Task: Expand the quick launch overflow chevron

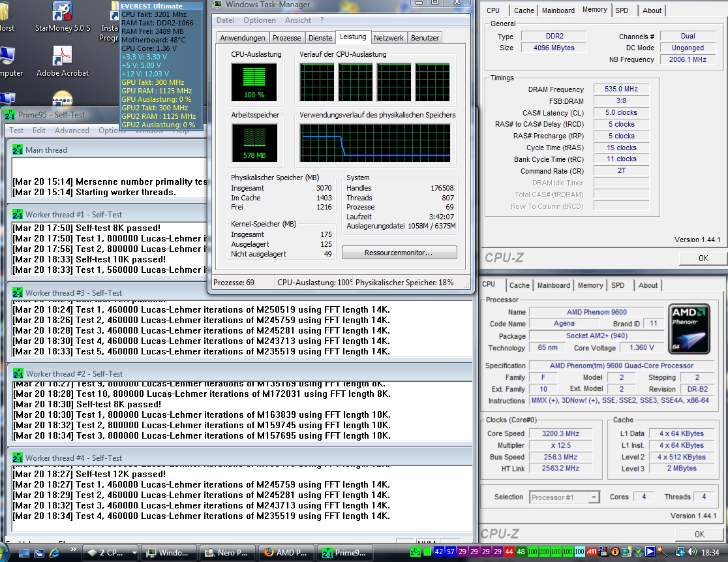Action: coord(73,550)
